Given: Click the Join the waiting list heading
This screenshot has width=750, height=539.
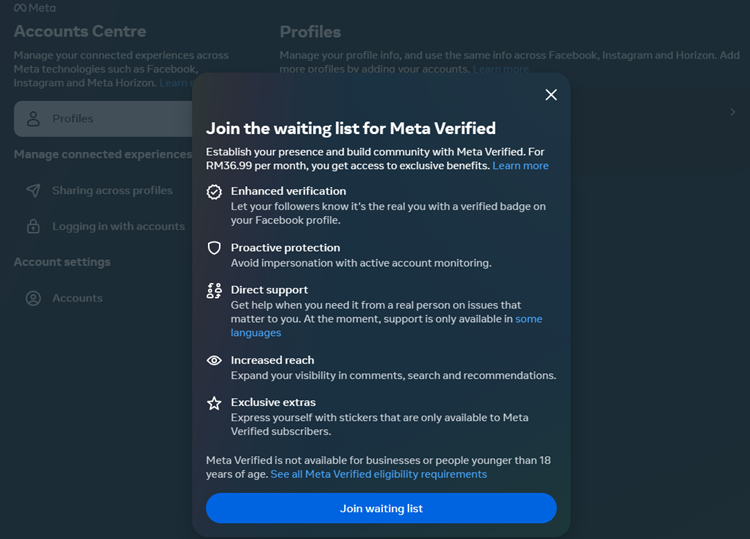Looking at the screenshot, I should [351, 128].
